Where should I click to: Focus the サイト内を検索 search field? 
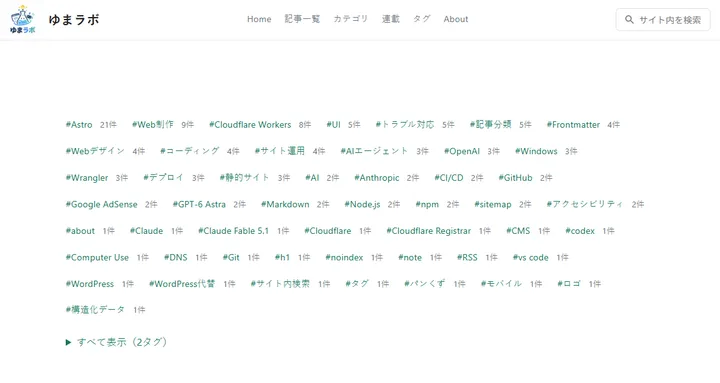(x=663, y=19)
